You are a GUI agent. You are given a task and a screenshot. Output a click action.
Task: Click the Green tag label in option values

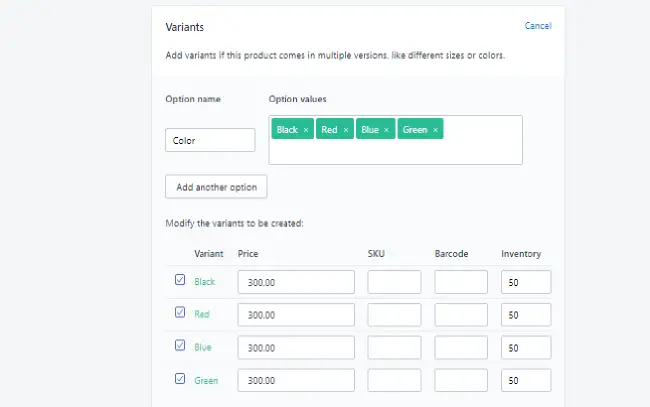(415, 130)
